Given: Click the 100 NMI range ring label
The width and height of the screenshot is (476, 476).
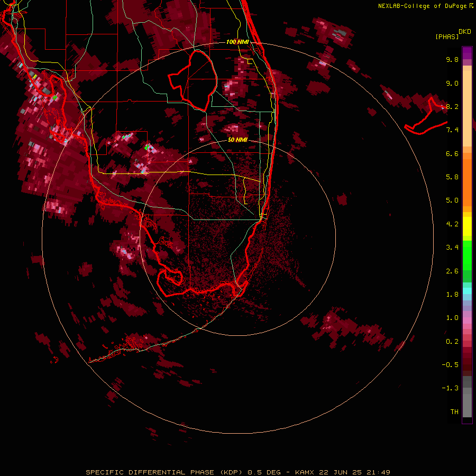Looking at the screenshot, I should [x=237, y=42].
